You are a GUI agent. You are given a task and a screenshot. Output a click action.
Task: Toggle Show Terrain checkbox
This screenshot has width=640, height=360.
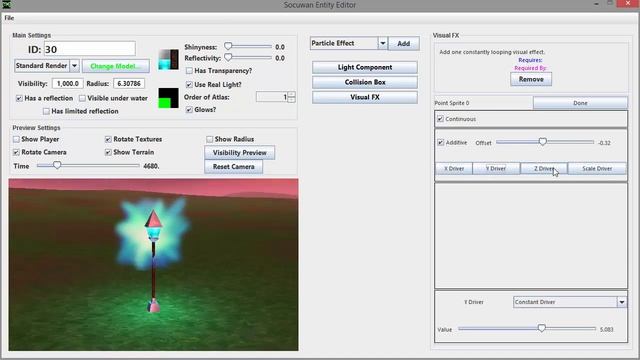(108, 152)
